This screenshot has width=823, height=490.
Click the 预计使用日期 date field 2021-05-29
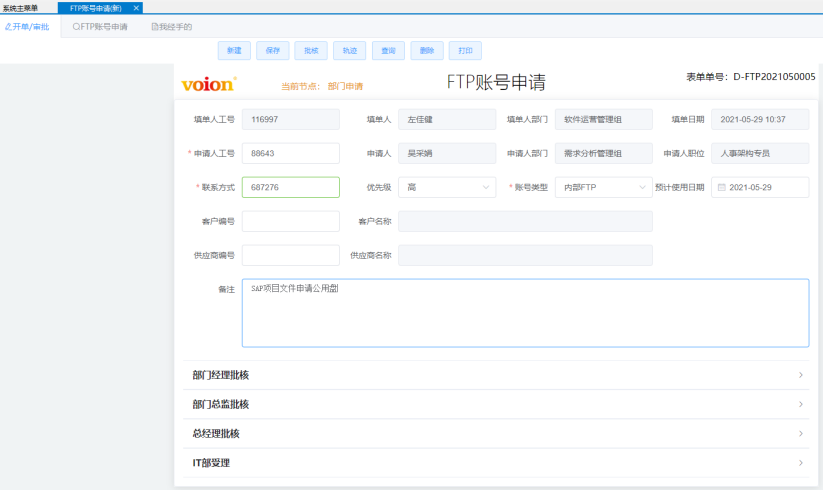coord(760,187)
